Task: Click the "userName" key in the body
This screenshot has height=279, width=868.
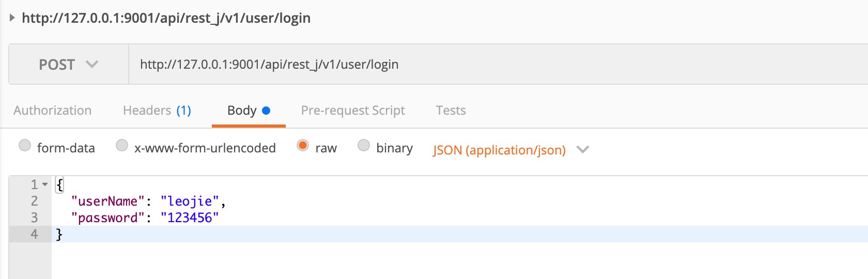Action: coord(107,202)
